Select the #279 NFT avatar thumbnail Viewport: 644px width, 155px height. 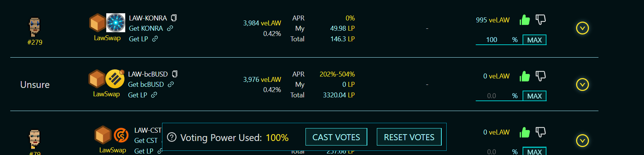click(x=35, y=27)
